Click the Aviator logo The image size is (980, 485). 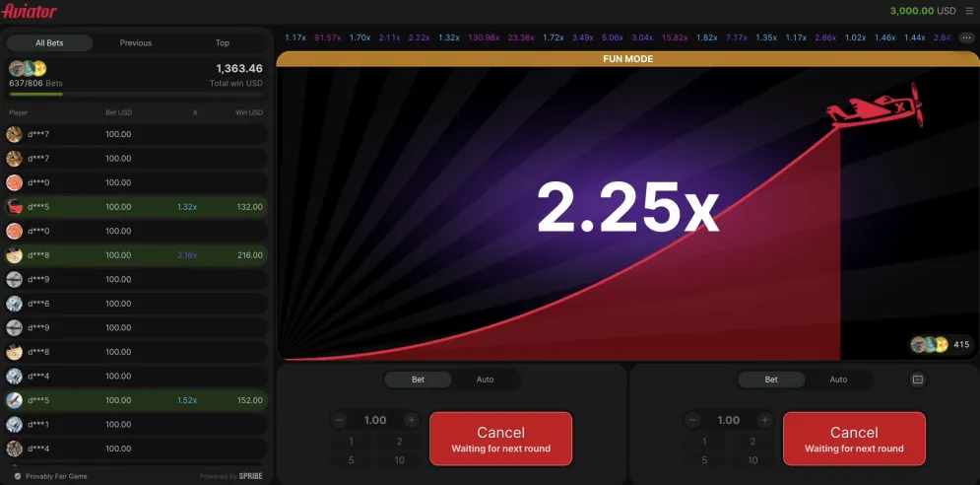pyautogui.click(x=30, y=11)
